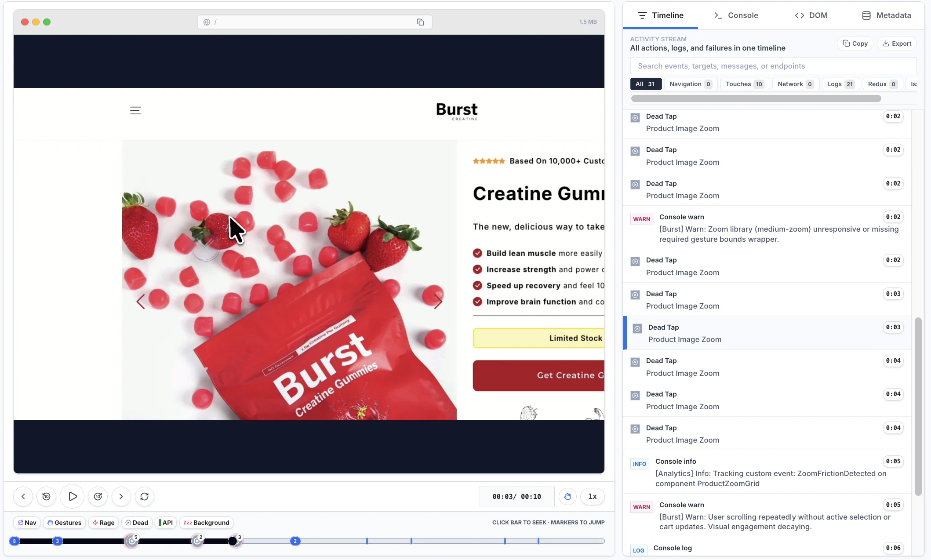Image resolution: width=931 pixels, height=560 pixels.
Task: Click the WARN badge on the zoom library warning
Action: pyautogui.click(x=641, y=219)
